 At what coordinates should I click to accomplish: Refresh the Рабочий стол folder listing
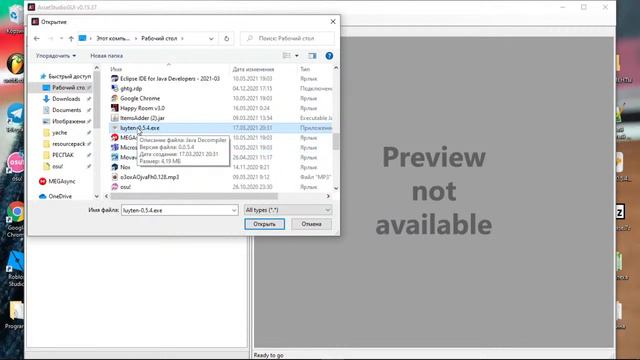tap(227, 38)
